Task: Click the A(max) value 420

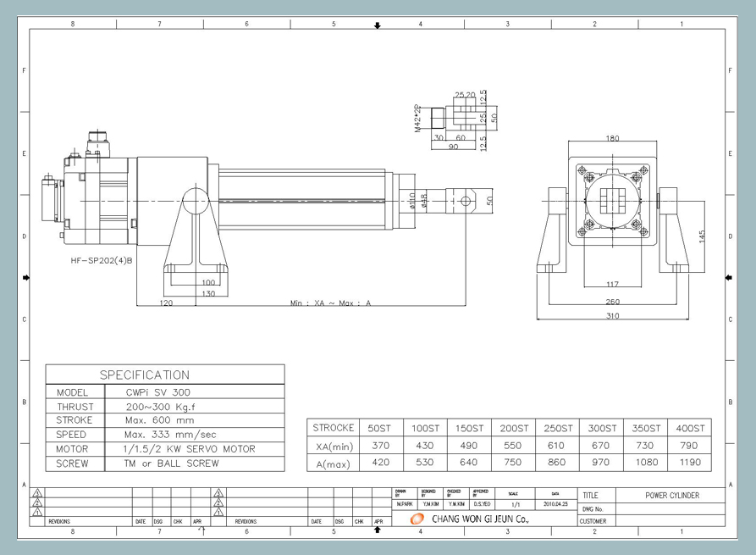Action: tap(381, 463)
